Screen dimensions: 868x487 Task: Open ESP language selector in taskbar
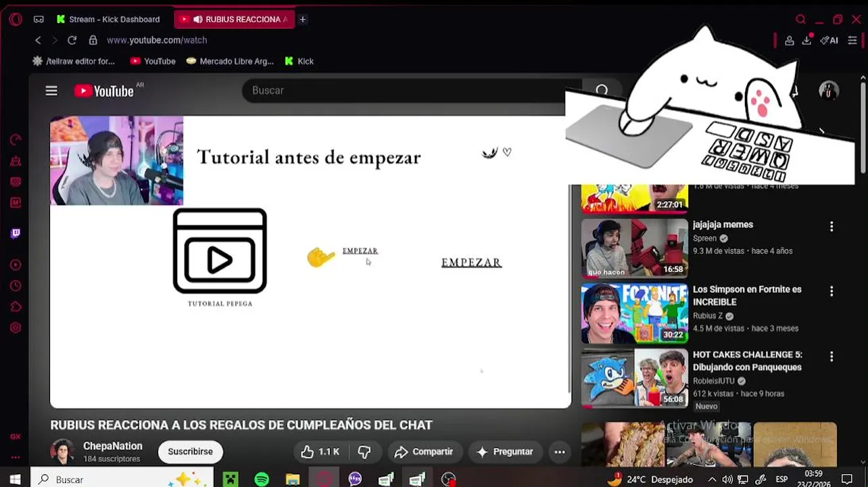[x=782, y=480]
